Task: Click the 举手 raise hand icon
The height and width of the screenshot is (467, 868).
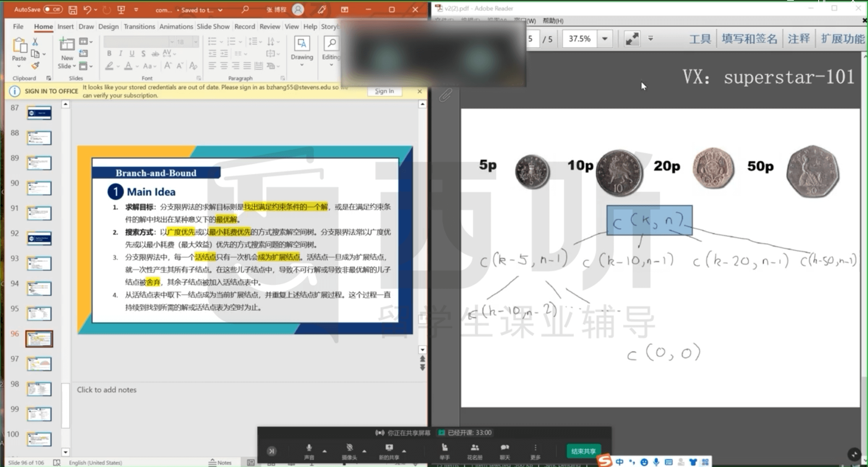Action: point(445,448)
